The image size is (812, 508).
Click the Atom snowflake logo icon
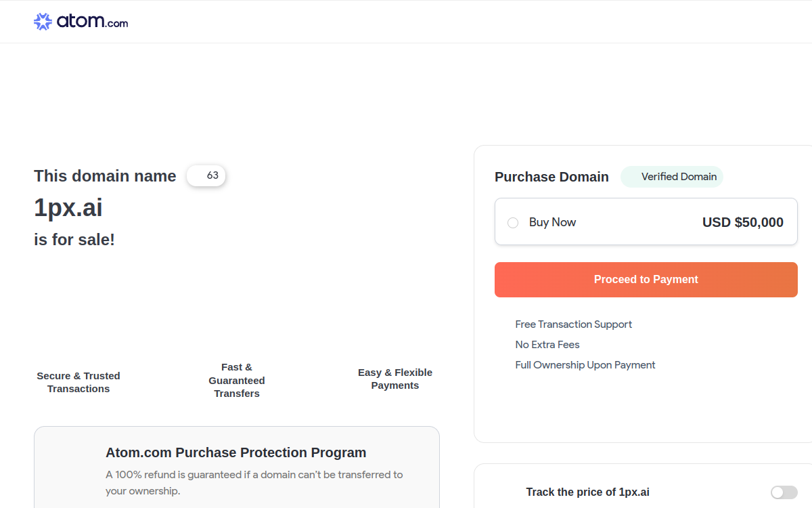click(43, 22)
